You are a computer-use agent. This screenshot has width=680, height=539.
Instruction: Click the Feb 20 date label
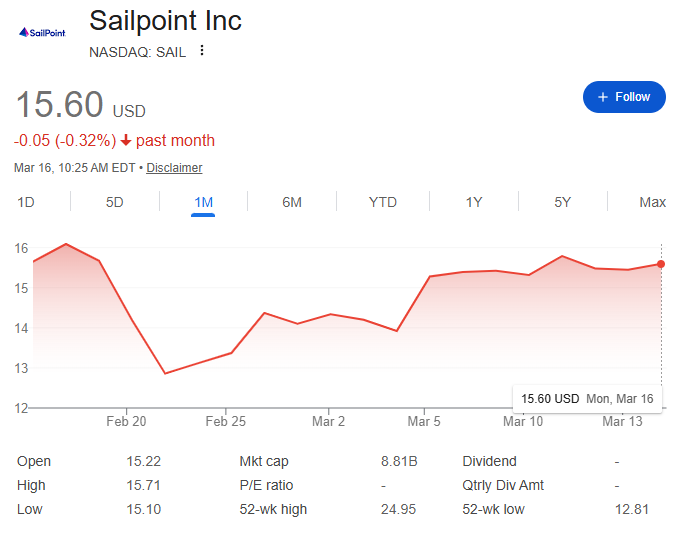127,422
